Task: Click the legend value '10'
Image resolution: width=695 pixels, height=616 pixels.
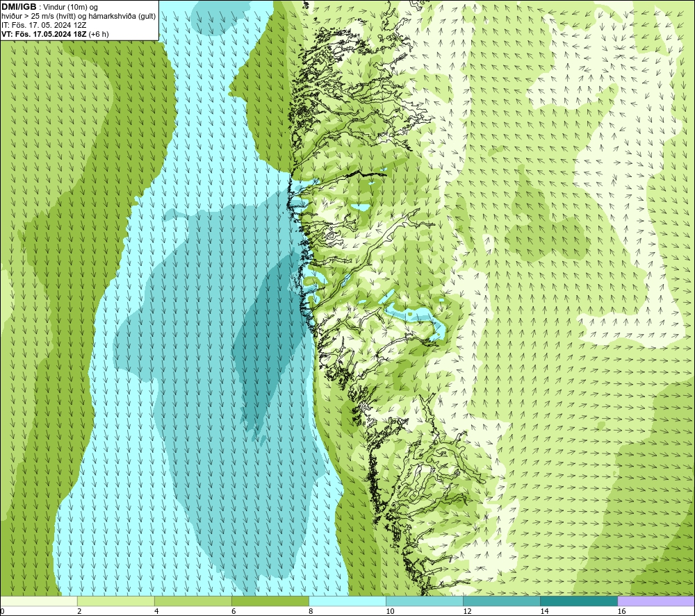Action: 390,611
